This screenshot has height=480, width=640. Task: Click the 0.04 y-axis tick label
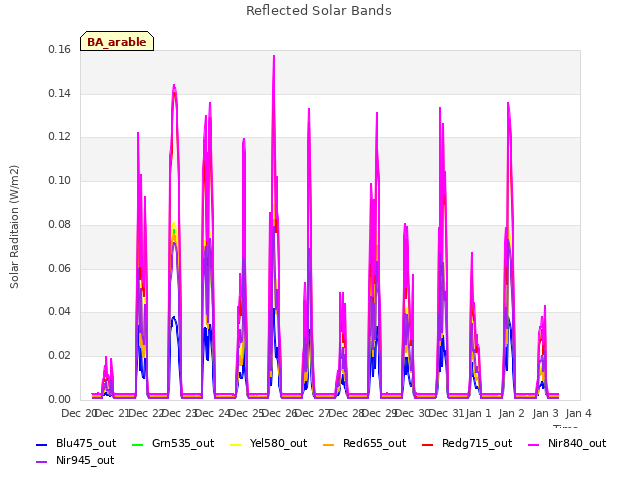[x=59, y=312]
